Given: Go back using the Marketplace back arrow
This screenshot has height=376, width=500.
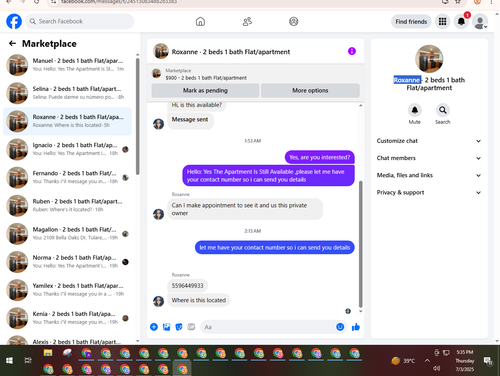Looking at the screenshot, I should (12, 43).
